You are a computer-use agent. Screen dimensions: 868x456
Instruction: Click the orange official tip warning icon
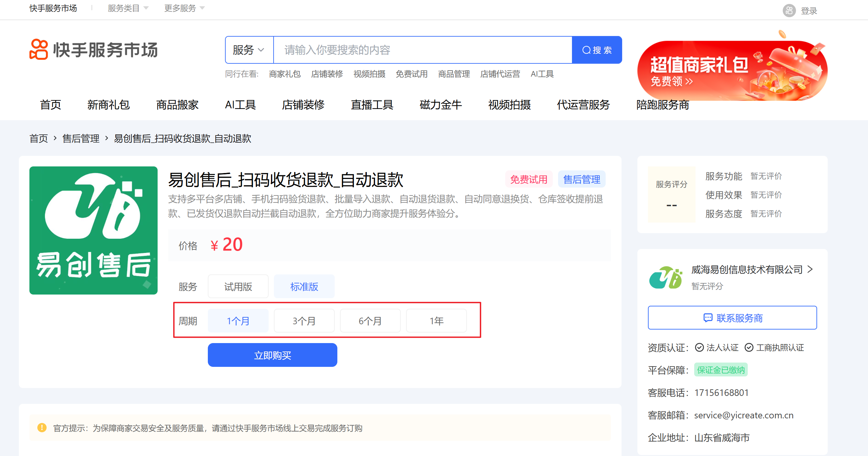42,428
